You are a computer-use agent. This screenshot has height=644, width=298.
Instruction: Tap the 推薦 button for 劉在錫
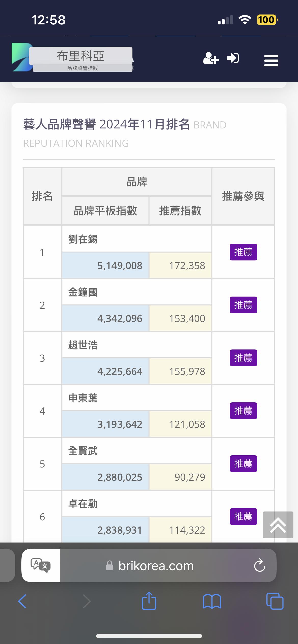(243, 252)
